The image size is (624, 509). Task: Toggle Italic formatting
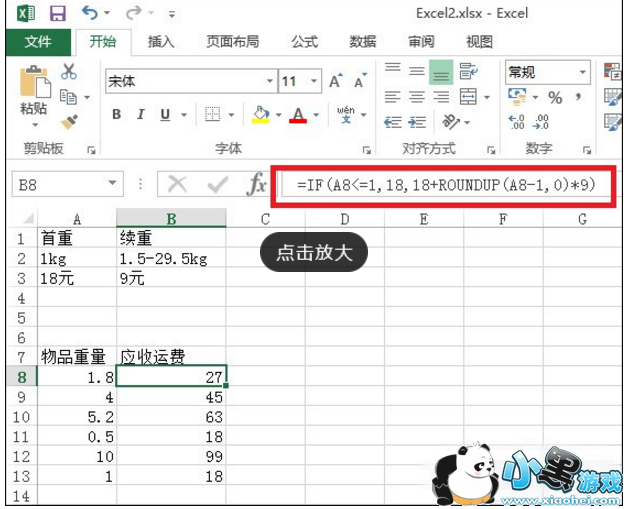pyautogui.click(x=140, y=115)
